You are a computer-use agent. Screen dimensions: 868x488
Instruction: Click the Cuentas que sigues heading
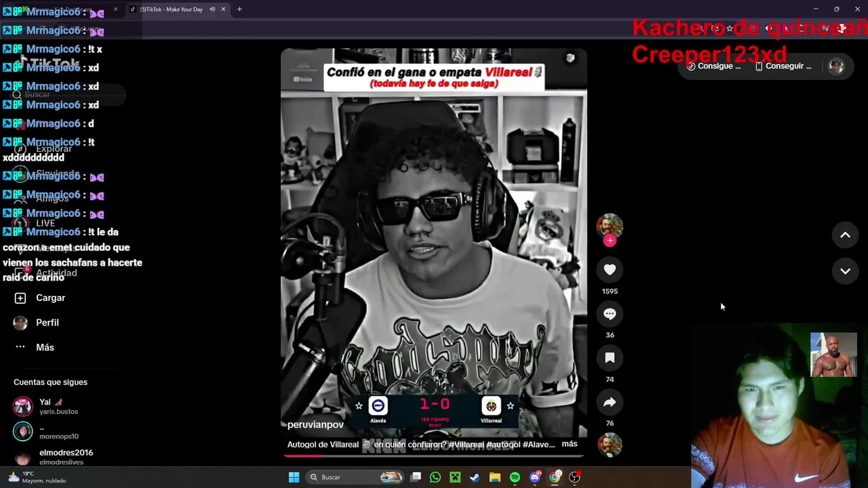[50, 382]
